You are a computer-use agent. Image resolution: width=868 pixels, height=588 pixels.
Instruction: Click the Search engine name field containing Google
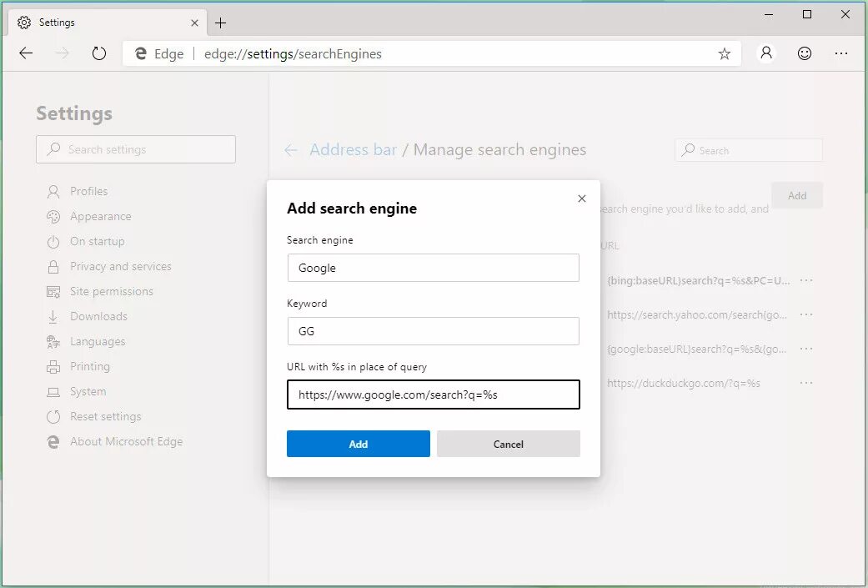click(x=433, y=268)
